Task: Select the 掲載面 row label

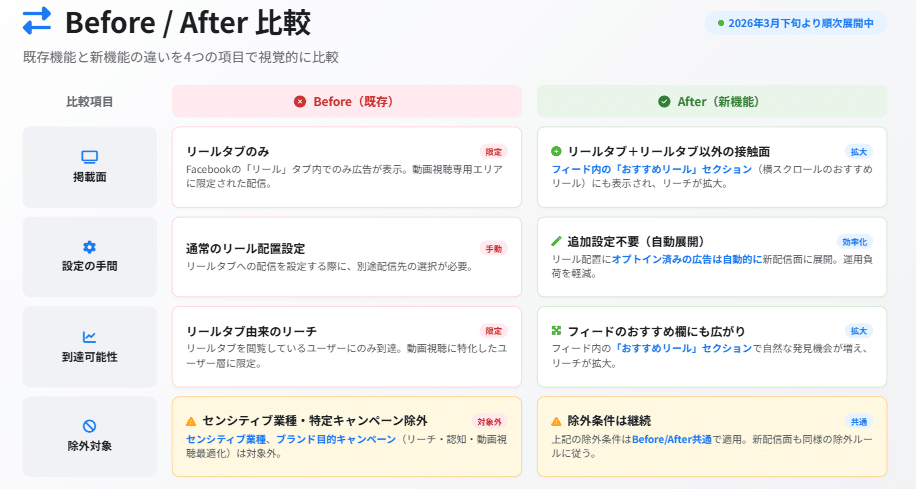Action: (89, 177)
